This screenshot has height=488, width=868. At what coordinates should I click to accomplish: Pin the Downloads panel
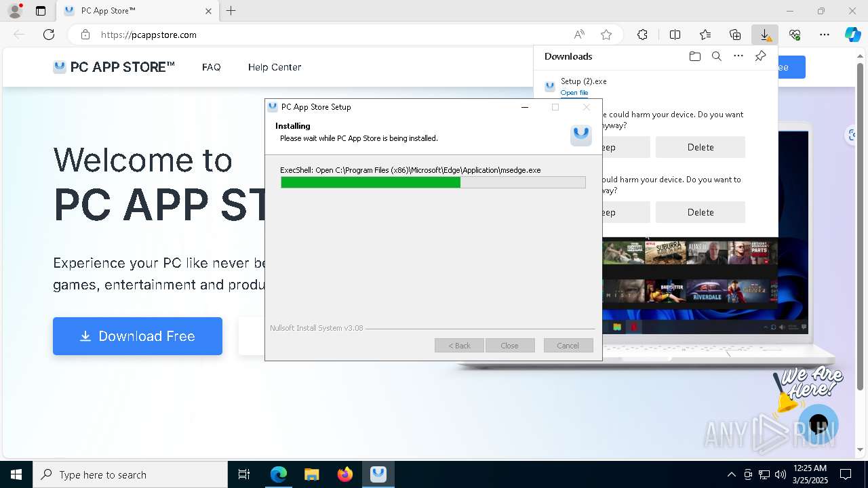(x=760, y=56)
